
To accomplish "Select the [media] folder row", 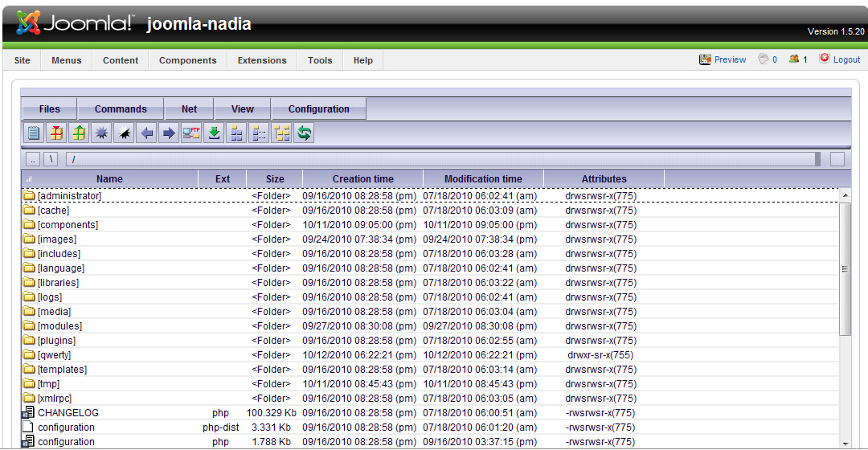I will point(430,311).
